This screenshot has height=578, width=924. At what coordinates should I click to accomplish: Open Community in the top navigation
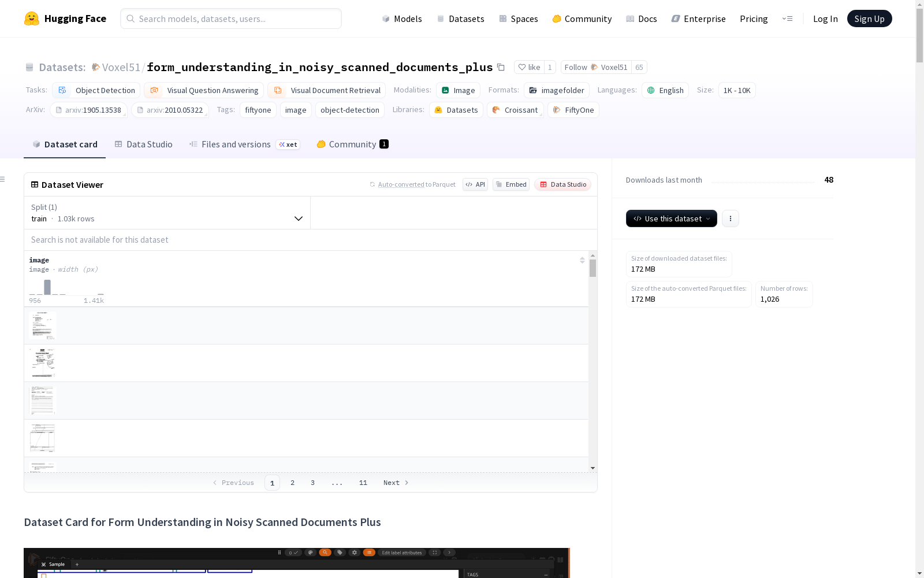(x=582, y=18)
